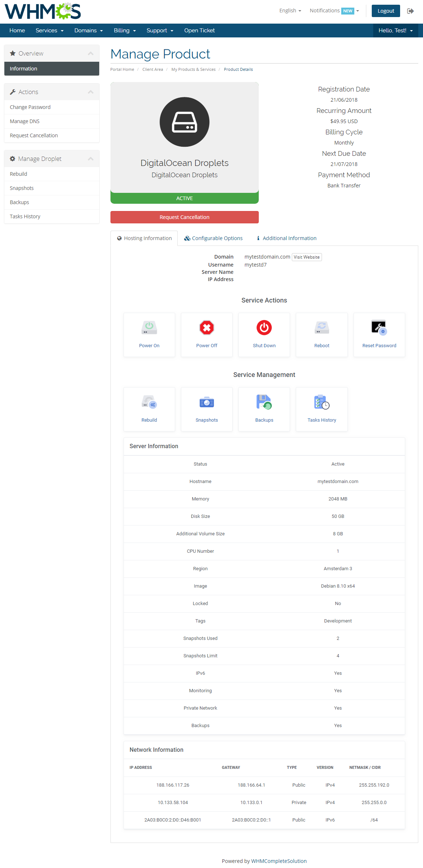Image resolution: width=423 pixels, height=868 pixels.
Task: Switch to the Configurable Options tab
Action: [x=213, y=238]
